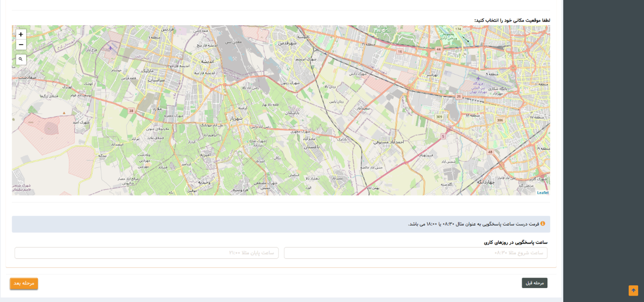Image resolution: width=644 pixels, height=302 pixels.
Task: Go to next step (مرحله بعد)
Action: (24, 284)
